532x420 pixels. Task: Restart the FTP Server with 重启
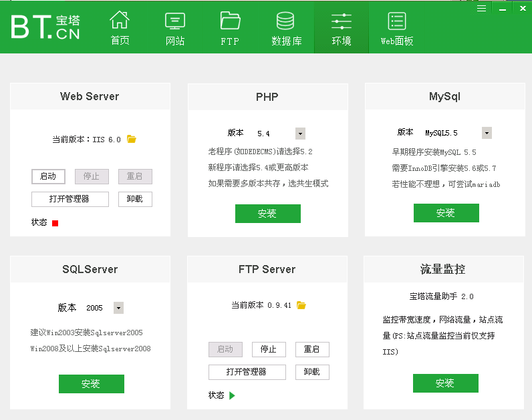point(312,349)
